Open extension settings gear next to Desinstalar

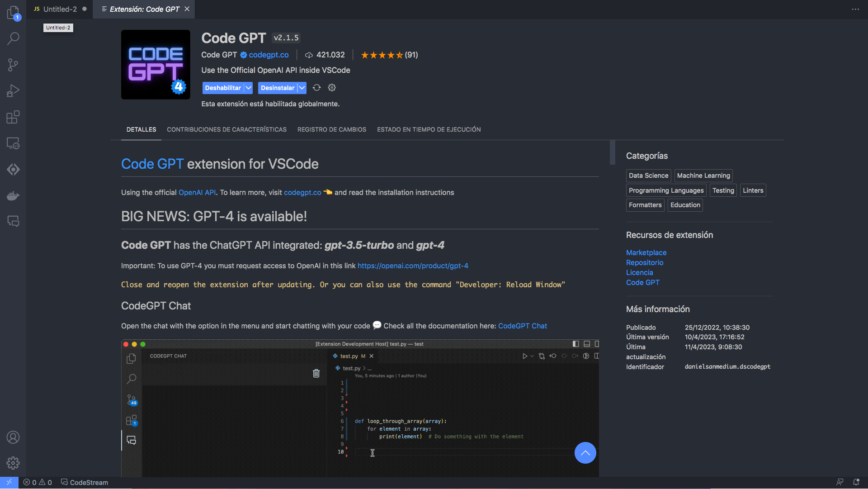coord(332,88)
